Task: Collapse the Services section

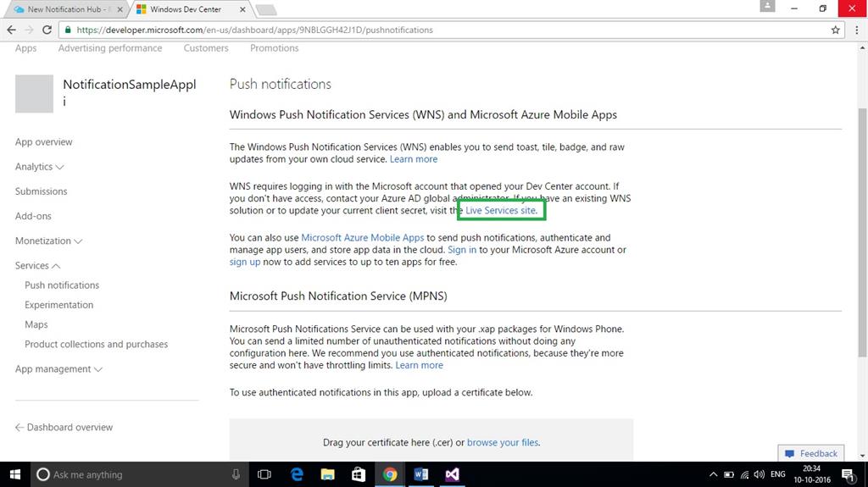Action: click(37, 266)
